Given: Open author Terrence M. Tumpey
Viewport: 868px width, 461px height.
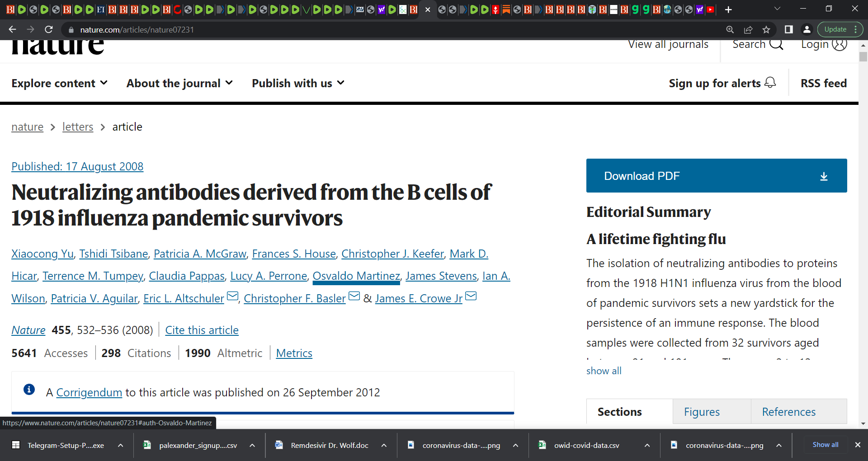Looking at the screenshot, I should 93,276.
